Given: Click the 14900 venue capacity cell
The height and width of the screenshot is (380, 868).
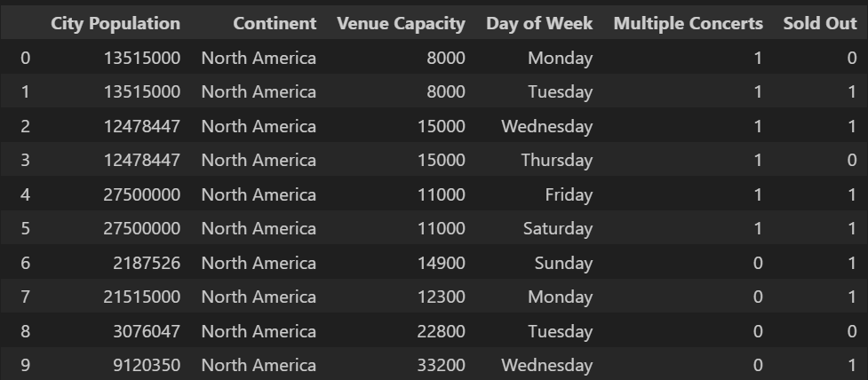Looking at the screenshot, I should pos(442,263).
